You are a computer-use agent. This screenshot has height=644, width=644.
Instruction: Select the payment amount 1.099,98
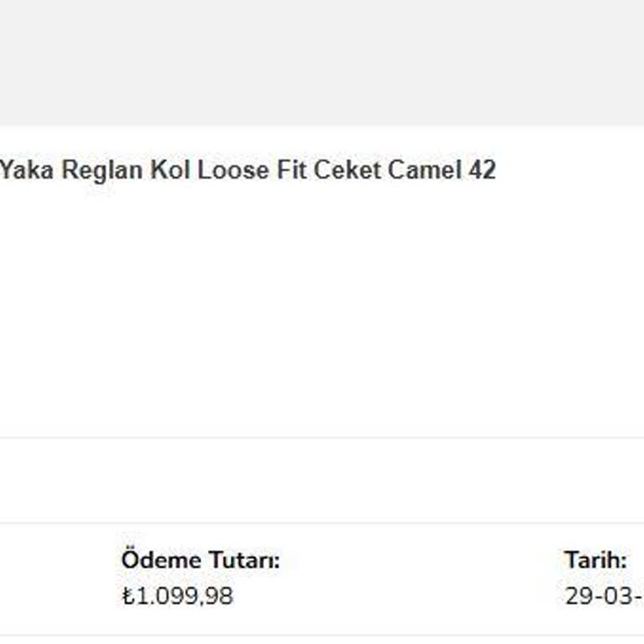[x=184, y=596]
